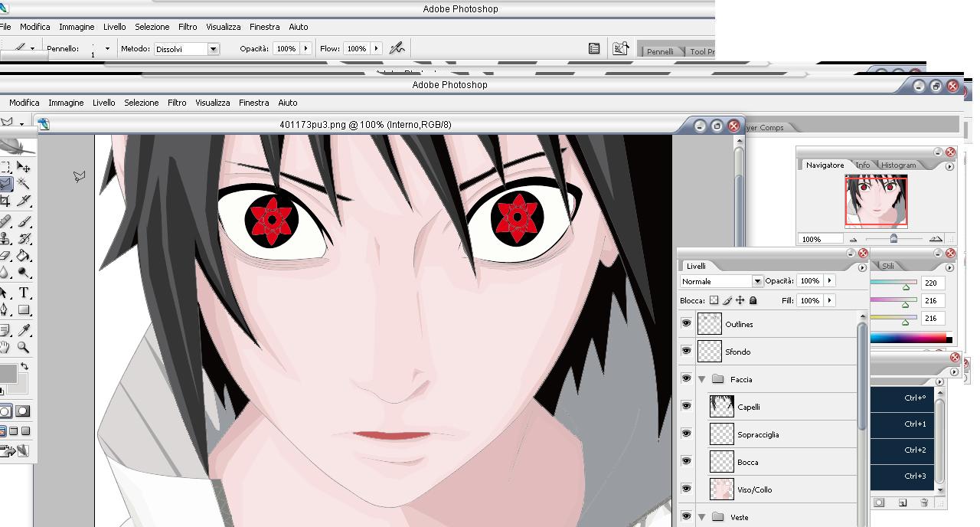Select the Eyedropper tool

(24, 330)
